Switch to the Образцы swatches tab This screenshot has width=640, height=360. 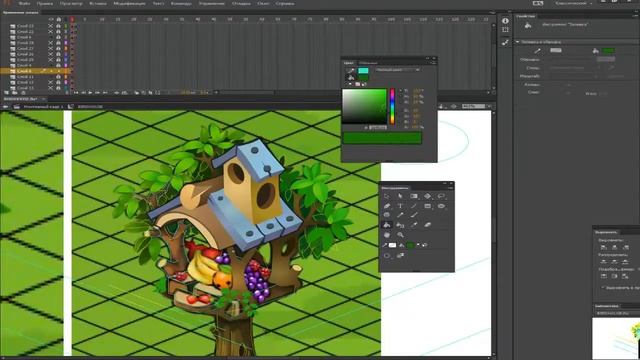(368, 63)
